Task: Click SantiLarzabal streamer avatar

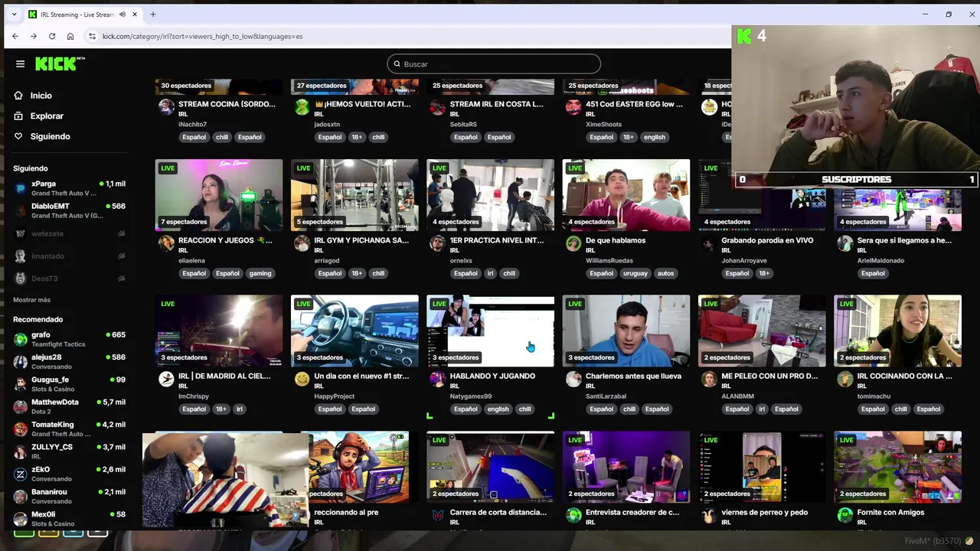Action: 573,379
